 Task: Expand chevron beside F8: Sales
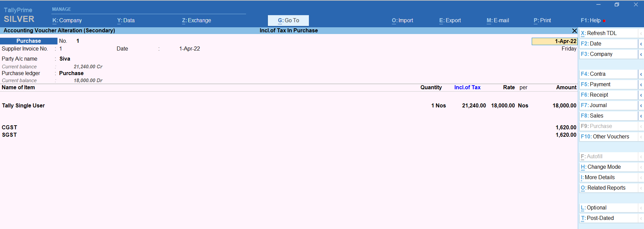(641, 116)
